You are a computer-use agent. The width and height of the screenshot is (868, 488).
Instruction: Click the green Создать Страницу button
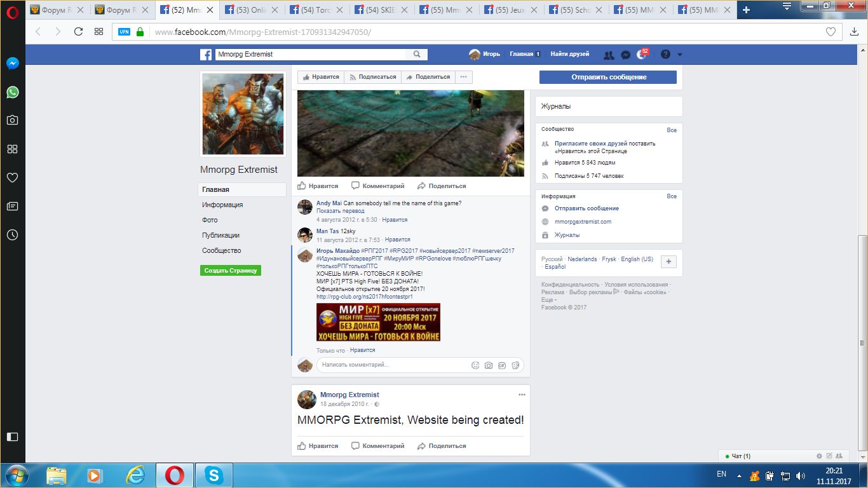pyautogui.click(x=231, y=270)
